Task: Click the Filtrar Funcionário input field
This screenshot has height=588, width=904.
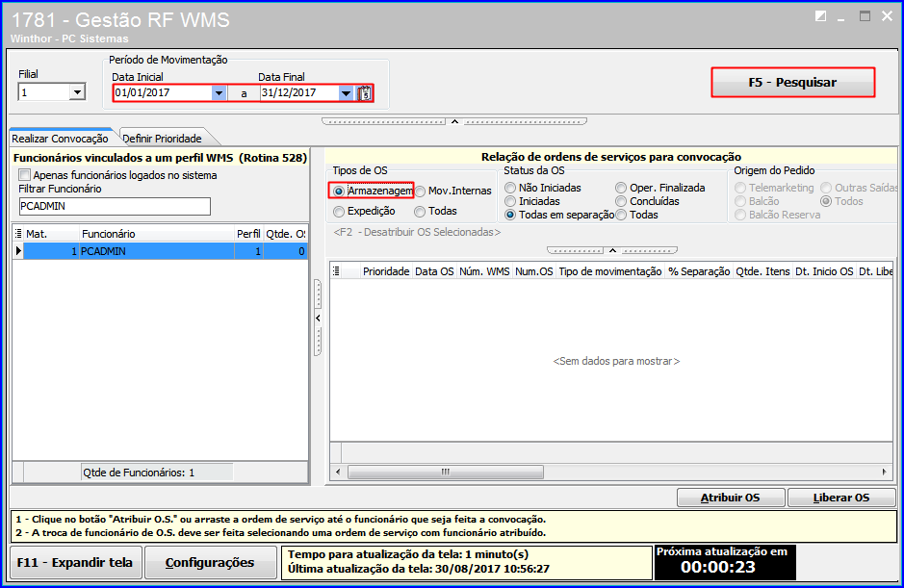Action: [x=115, y=206]
